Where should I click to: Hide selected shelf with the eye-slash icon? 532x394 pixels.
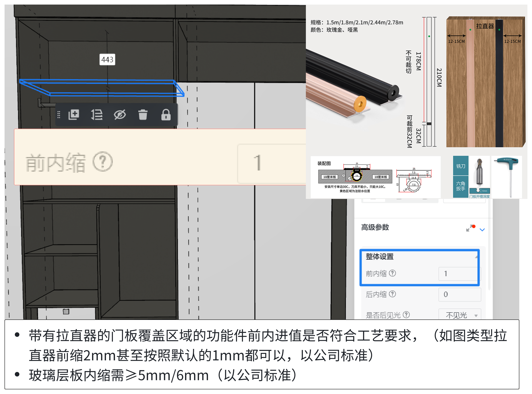point(120,115)
